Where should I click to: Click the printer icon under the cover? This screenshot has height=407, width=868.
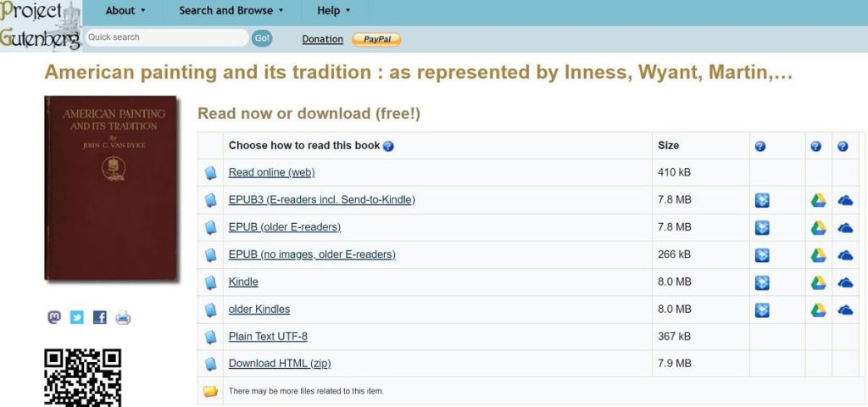(123, 318)
